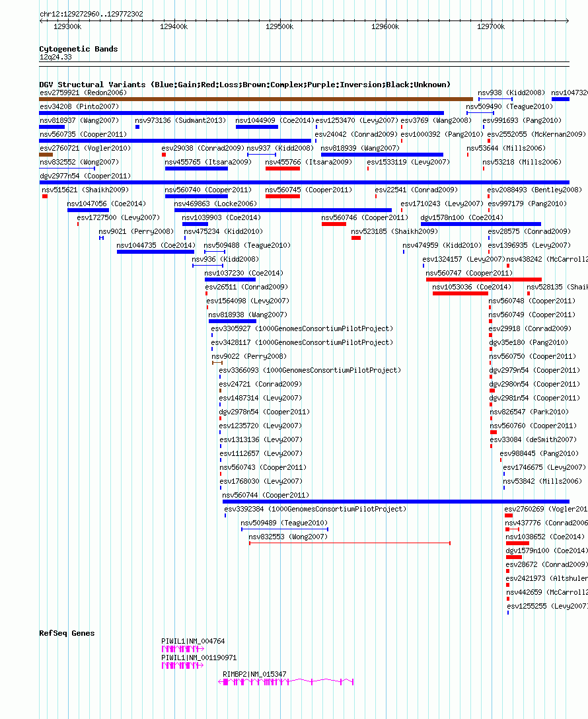
Task: Click esv3305927 1000Genomes variant label
Action: click(302, 328)
